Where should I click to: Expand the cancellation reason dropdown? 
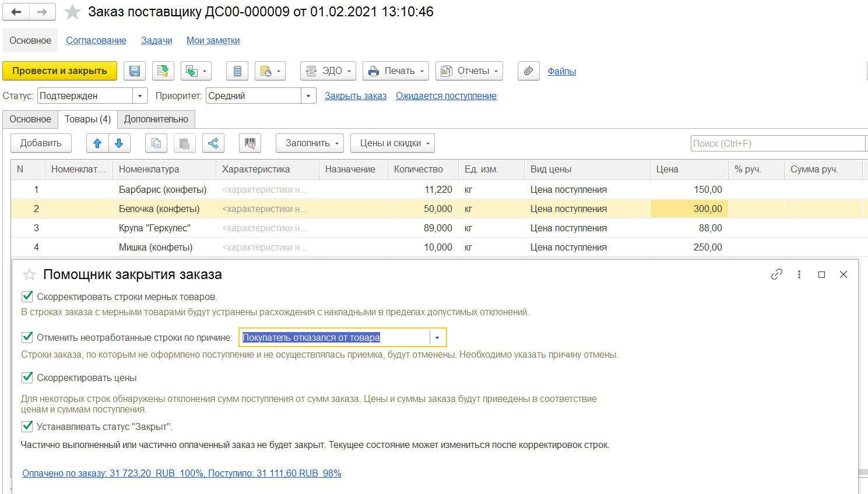[x=437, y=337]
